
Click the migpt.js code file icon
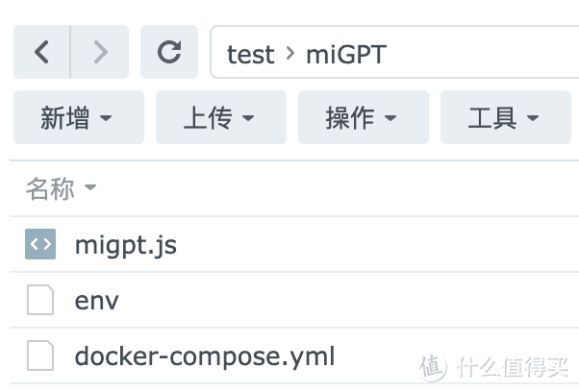pyautogui.click(x=40, y=245)
